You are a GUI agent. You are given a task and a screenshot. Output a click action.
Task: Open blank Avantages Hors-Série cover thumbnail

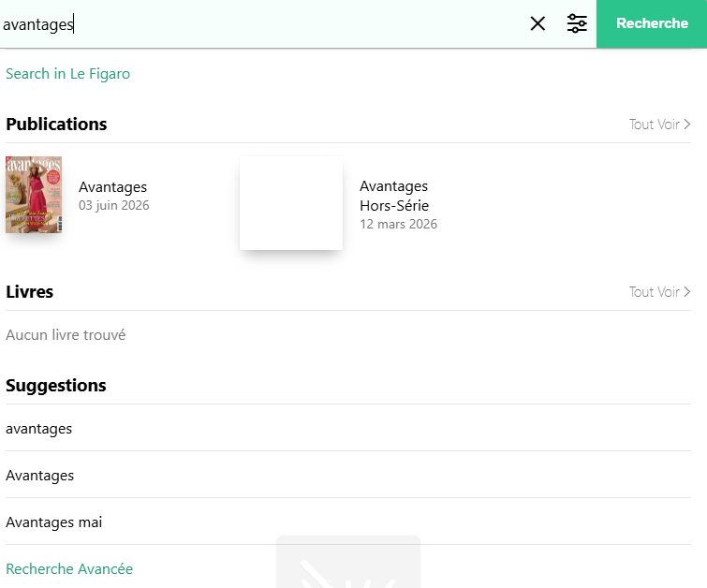(x=291, y=203)
